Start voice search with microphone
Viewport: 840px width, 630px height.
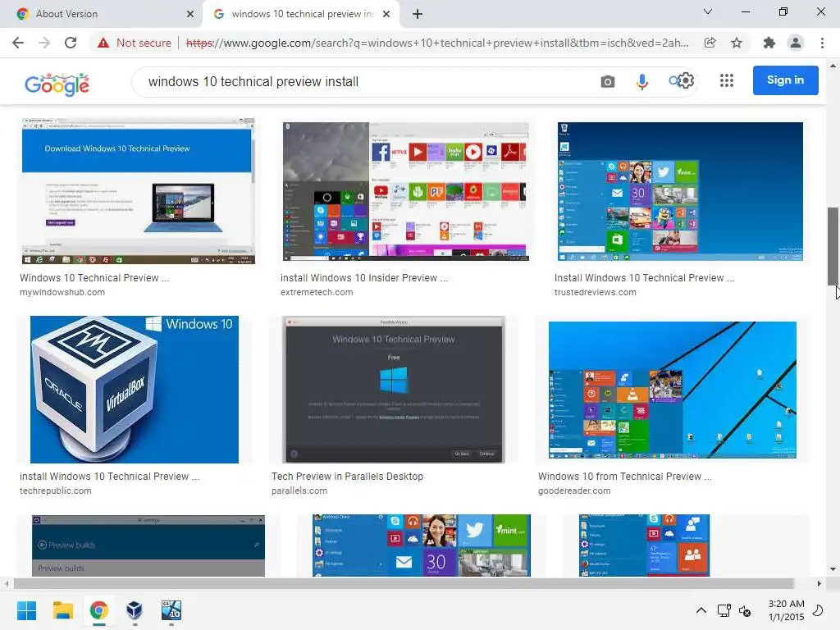pos(641,81)
